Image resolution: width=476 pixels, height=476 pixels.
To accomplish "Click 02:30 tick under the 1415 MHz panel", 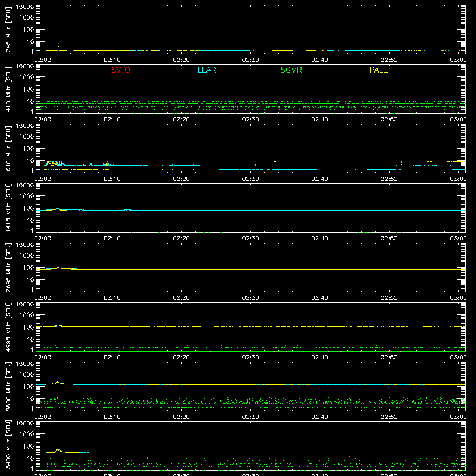I will click(x=250, y=239).
